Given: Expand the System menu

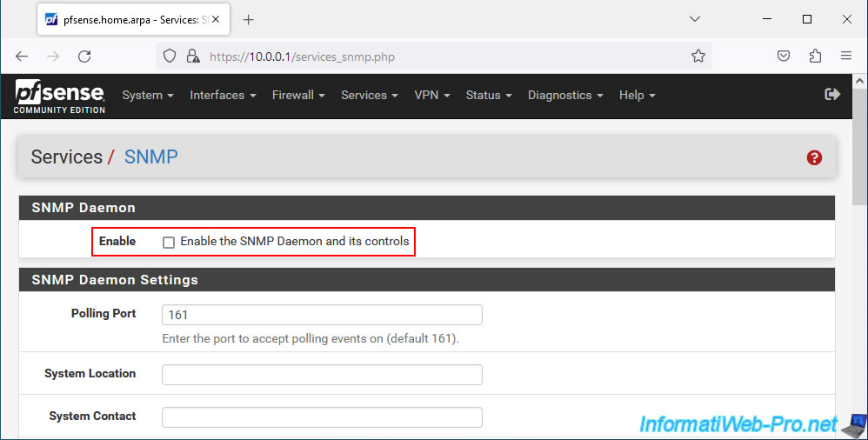Looking at the screenshot, I should [x=148, y=95].
